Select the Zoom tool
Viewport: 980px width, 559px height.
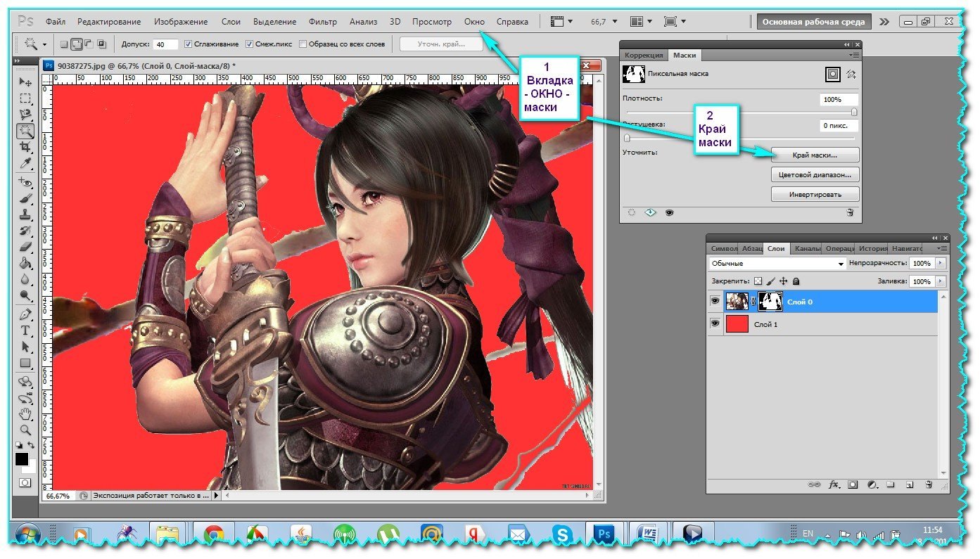(25, 430)
